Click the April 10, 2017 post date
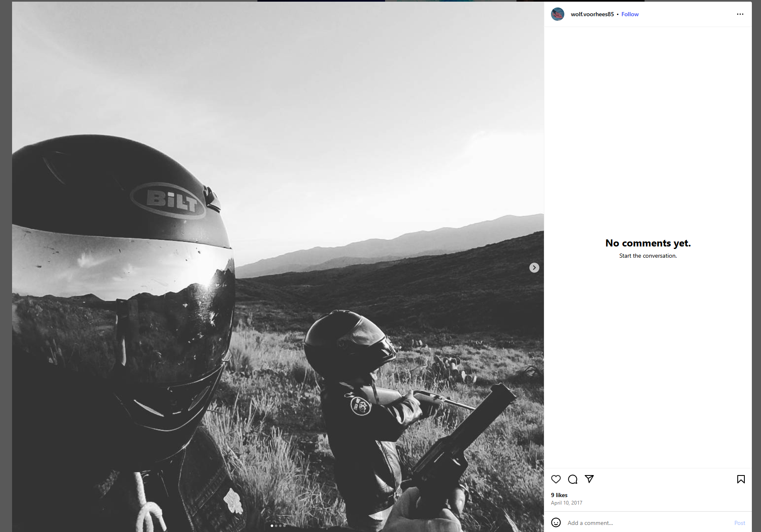The image size is (761, 532). [566, 503]
